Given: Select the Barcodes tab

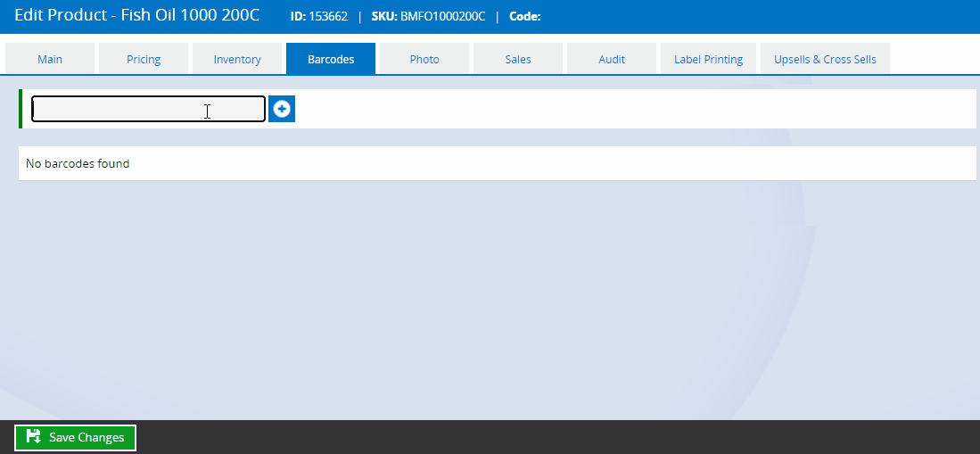Looking at the screenshot, I should [331, 59].
